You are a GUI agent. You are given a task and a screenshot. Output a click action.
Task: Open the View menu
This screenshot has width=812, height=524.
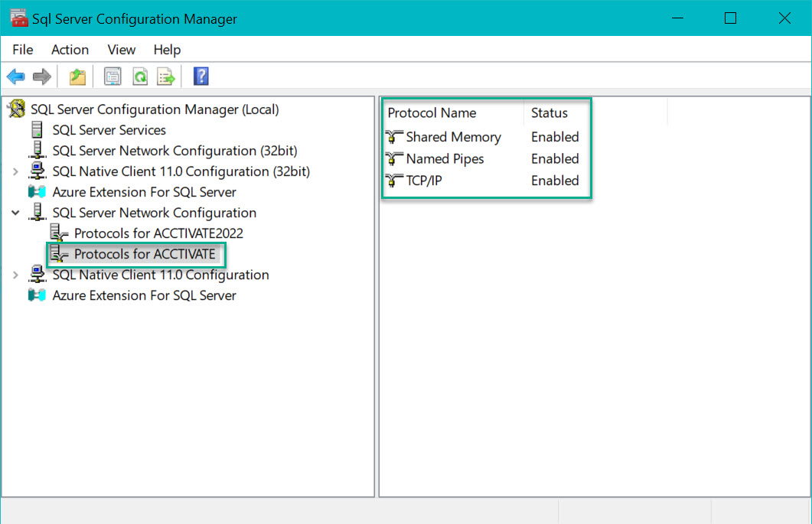pos(121,50)
